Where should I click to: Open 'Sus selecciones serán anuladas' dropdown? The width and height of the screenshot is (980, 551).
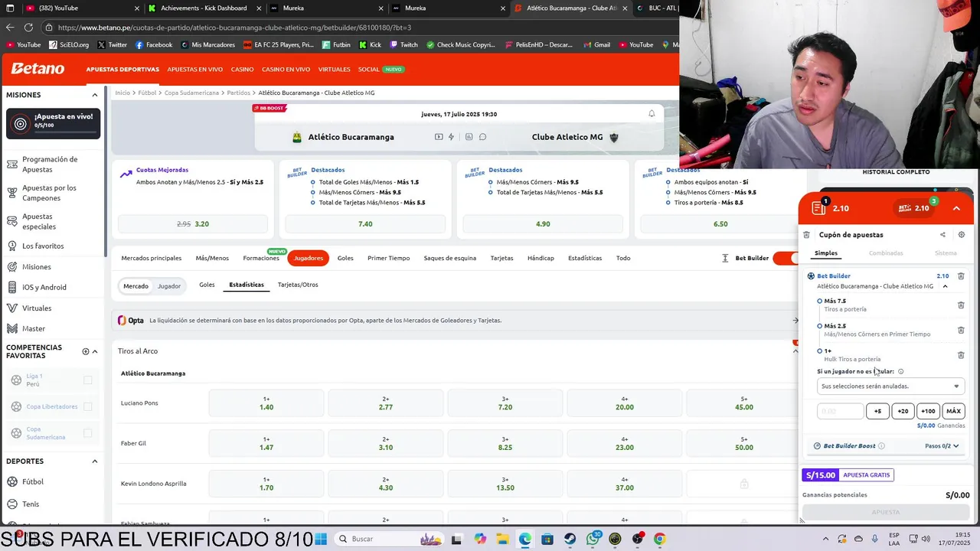[890, 386]
